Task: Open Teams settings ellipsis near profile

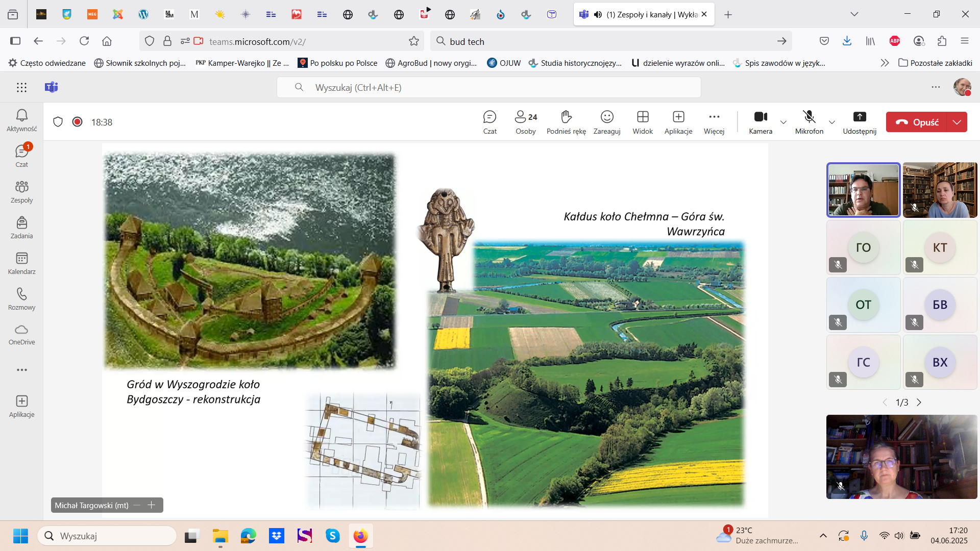Action: 936,87
